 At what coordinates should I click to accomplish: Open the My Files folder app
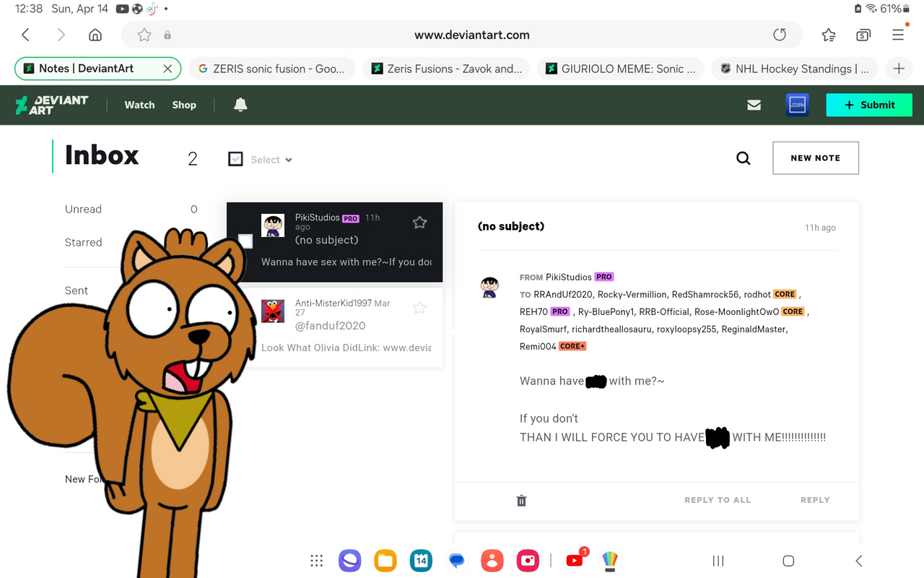[385, 561]
